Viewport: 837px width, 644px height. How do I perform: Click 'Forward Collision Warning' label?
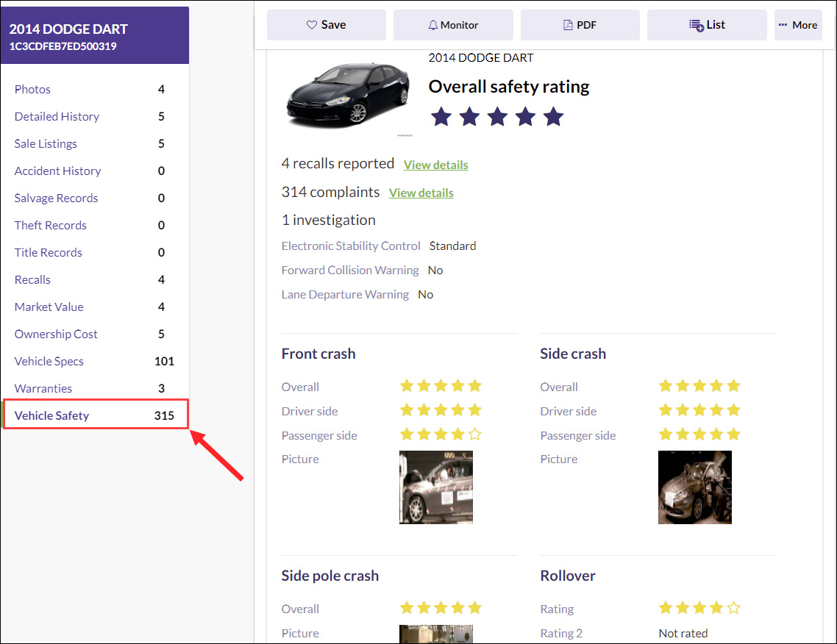[350, 271]
